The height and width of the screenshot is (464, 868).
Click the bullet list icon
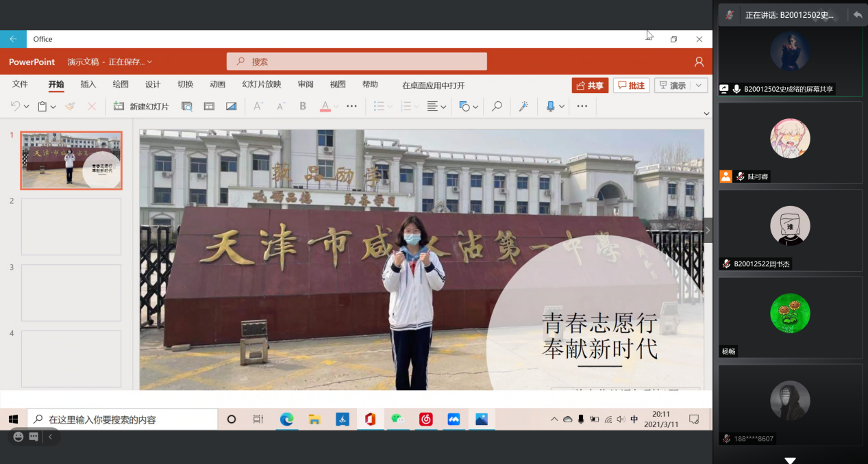[x=379, y=106]
